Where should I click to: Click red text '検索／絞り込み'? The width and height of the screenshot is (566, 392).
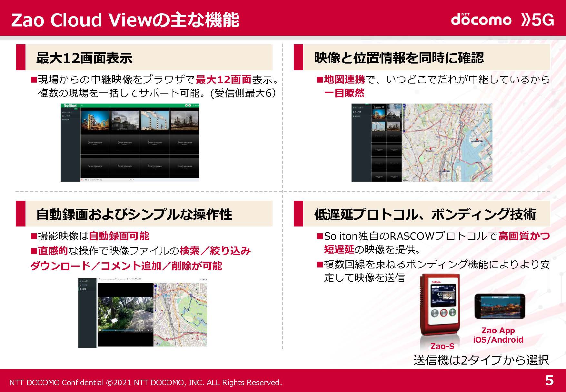pos(215,251)
